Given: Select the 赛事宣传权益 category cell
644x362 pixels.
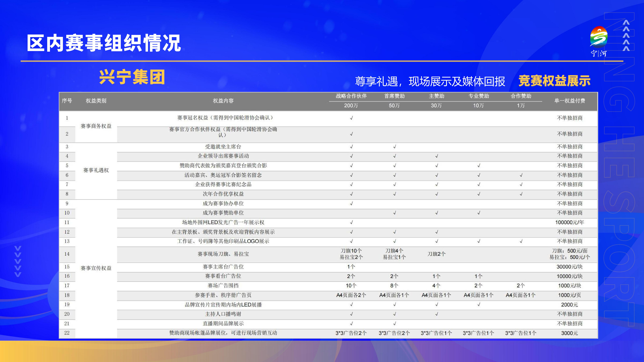Looking at the screenshot, I should pos(96,268).
